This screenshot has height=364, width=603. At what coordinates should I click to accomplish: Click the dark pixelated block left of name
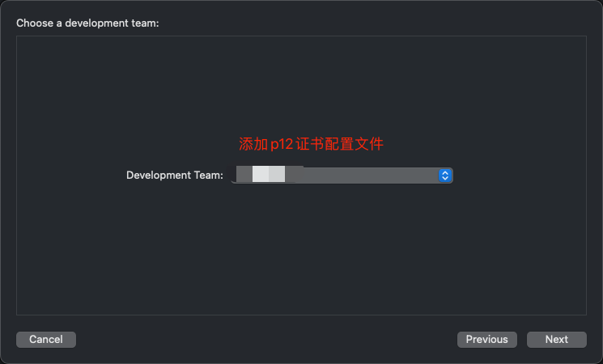[244, 174]
